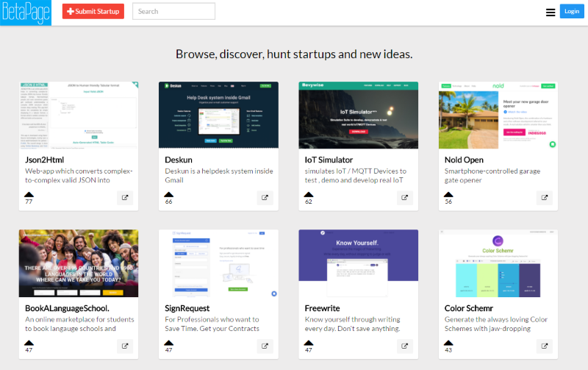Viewport: 588px width, 370px height.
Task: Open Deskun external link icon
Action: [265, 197]
